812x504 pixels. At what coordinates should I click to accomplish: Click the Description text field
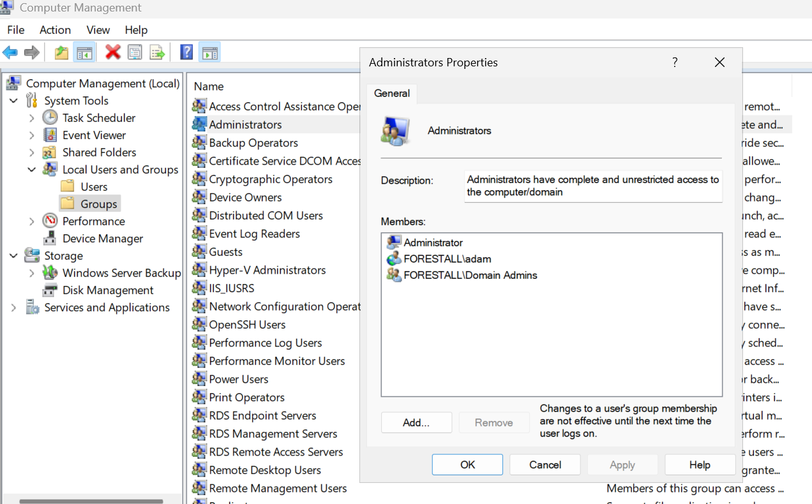[x=593, y=186]
